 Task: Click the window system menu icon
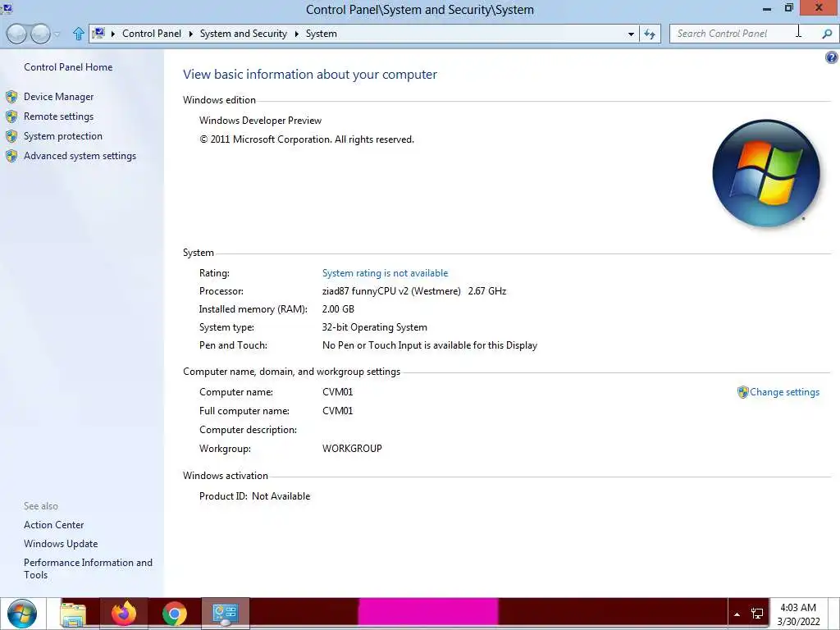[7, 7]
